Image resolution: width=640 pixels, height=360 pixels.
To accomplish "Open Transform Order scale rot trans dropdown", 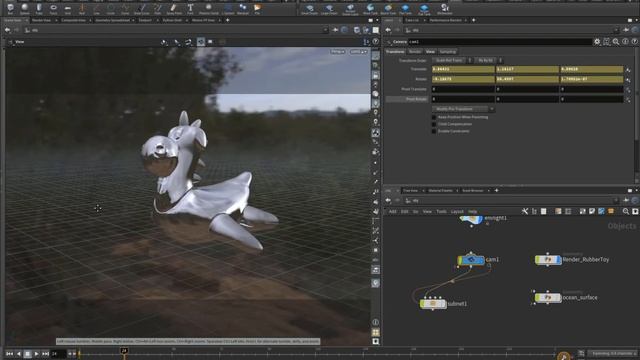I will [x=452, y=60].
